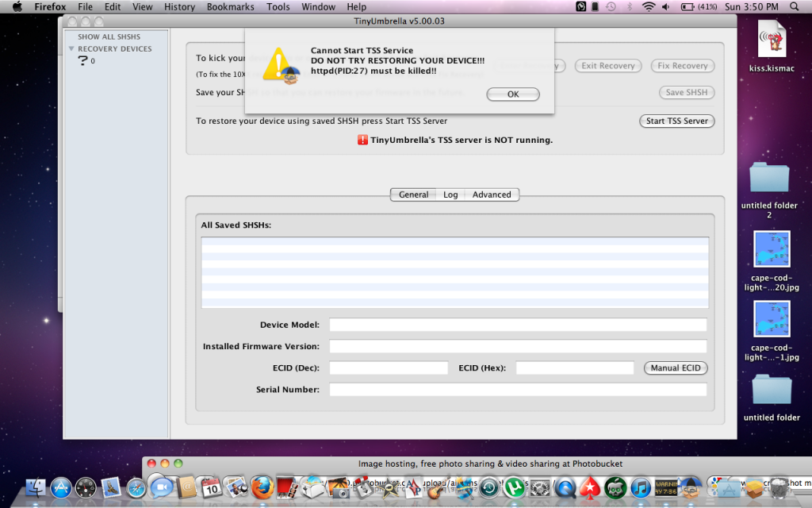This screenshot has width=812, height=508.
Task: Click the Spotlight search icon
Action: click(x=795, y=6)
